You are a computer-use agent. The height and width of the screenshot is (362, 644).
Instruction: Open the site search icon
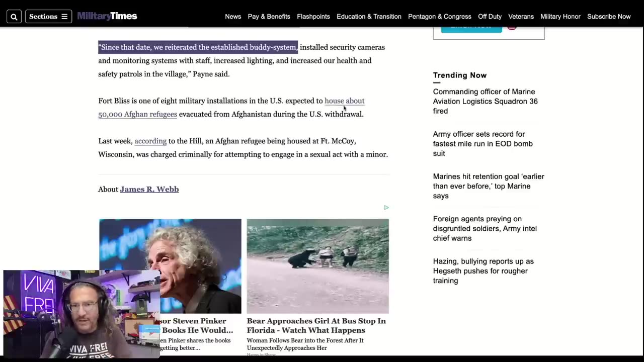[14, 17]
